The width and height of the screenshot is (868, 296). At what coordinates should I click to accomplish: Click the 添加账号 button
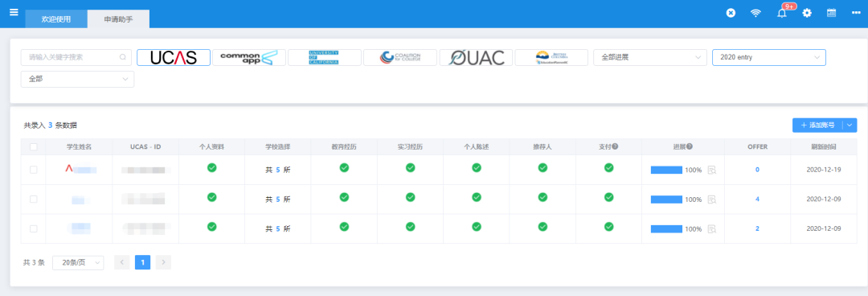coord(817,125)
